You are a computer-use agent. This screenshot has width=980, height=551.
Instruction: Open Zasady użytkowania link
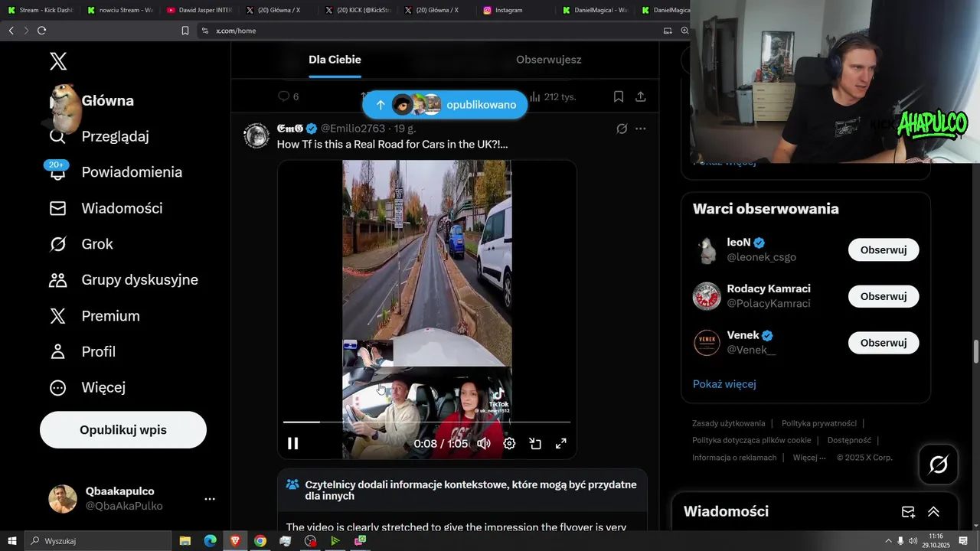pyautogui.click(x=728, y=423)
